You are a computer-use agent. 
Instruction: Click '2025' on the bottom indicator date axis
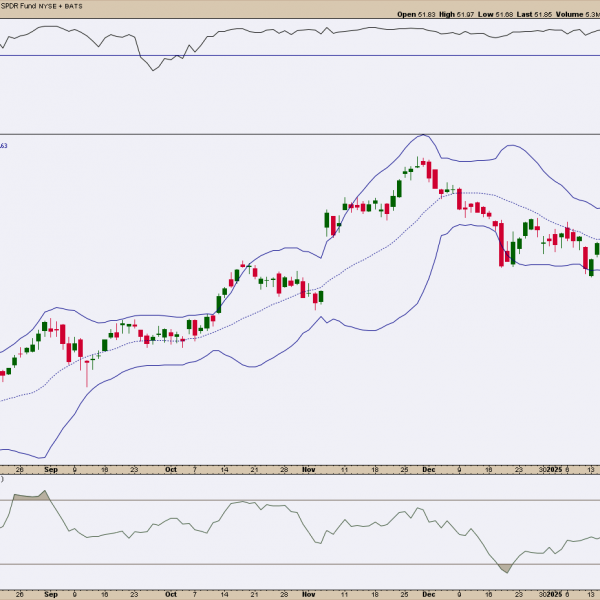click(x=554, y=594)
